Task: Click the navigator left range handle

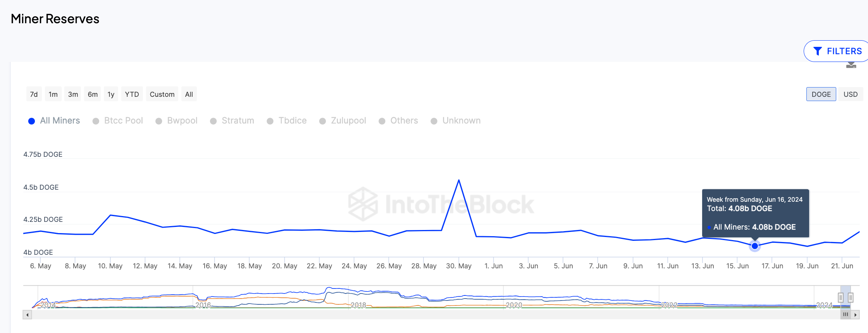Action: (840, 297)
